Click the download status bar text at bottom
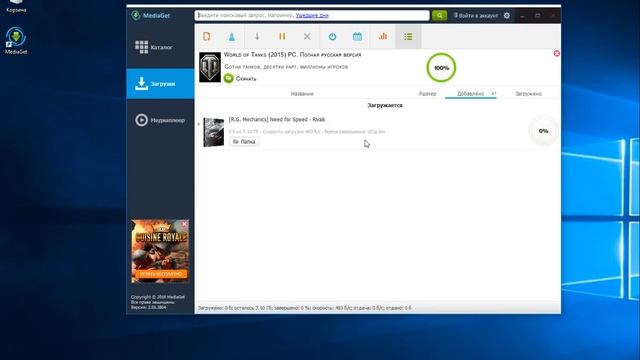 pos(304,308)
